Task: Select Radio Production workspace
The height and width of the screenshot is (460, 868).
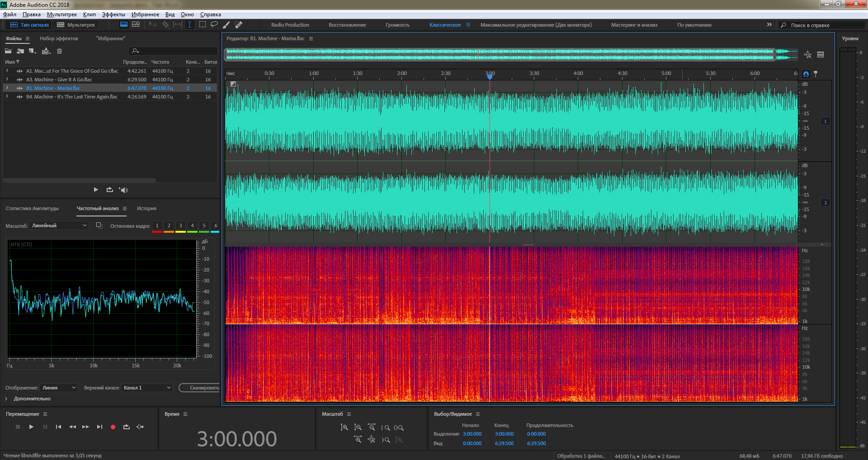Action: (290, 25)
